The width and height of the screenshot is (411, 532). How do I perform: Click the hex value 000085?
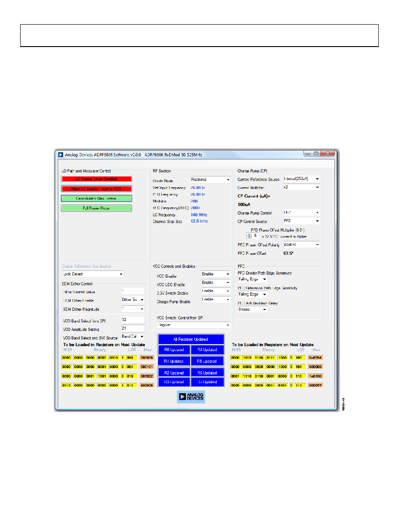(315, 367)
